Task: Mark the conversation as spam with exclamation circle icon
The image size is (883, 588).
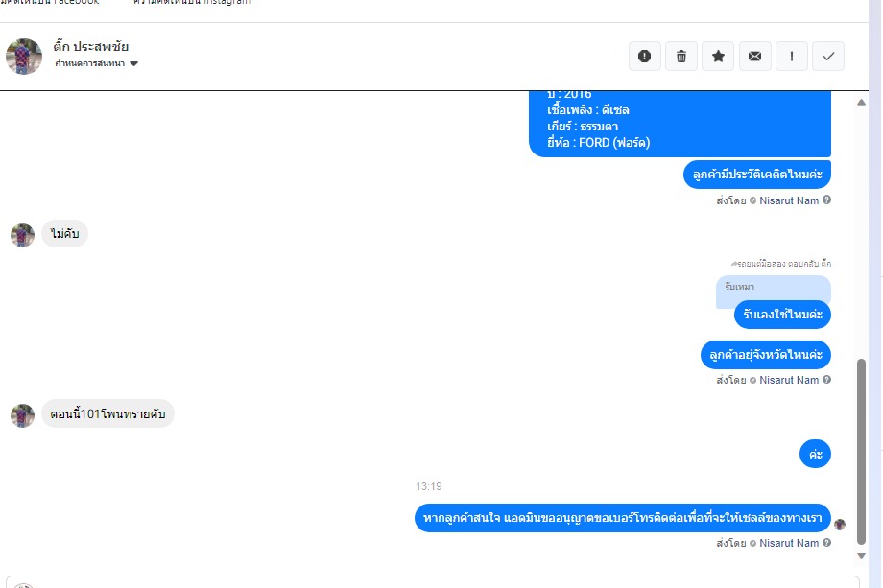Action: point(644,57)
